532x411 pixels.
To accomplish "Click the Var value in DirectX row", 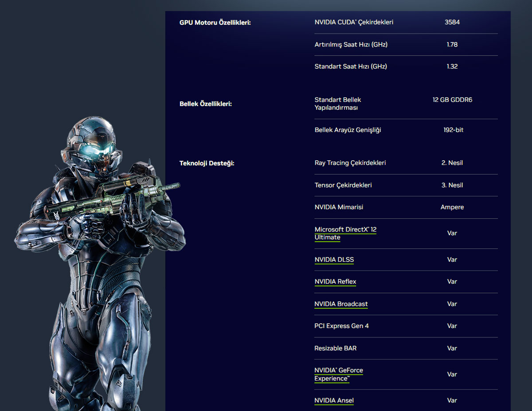I will click(x=452, y=233).
